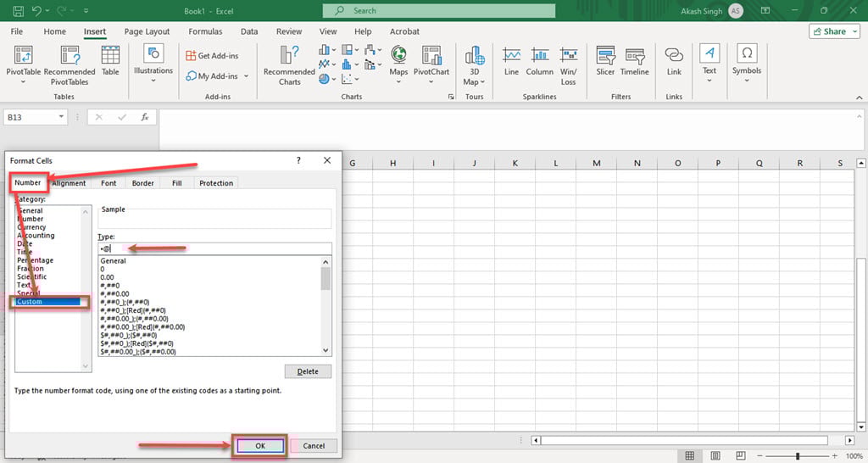Viewport: 868px width, 463px height.
Task: Insert a Link
Action: tap(674, 61)
